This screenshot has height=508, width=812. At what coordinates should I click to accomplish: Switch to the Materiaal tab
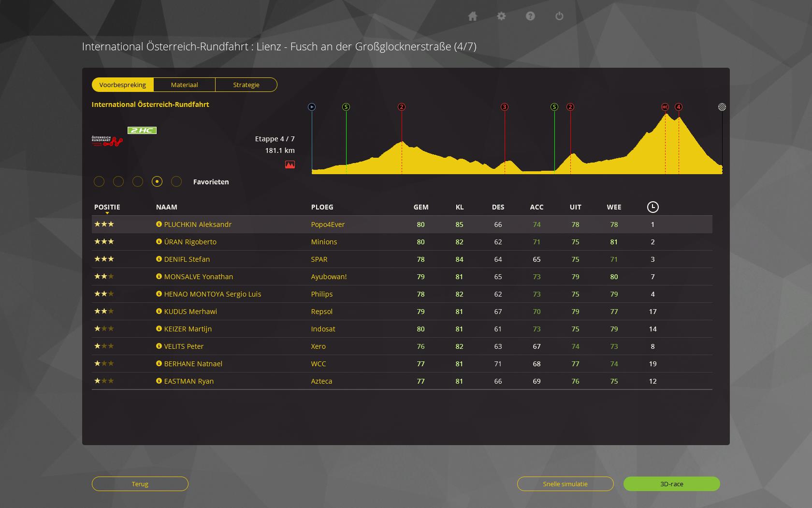coord(185,85)
